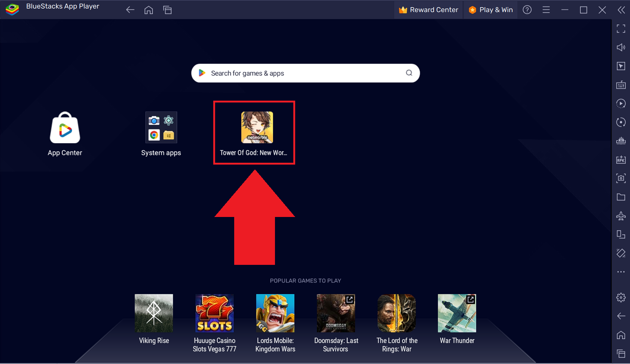Open the System apps folder
This screenshot has height=364, width=630.
pyautogui.click(x=161, y=128)
